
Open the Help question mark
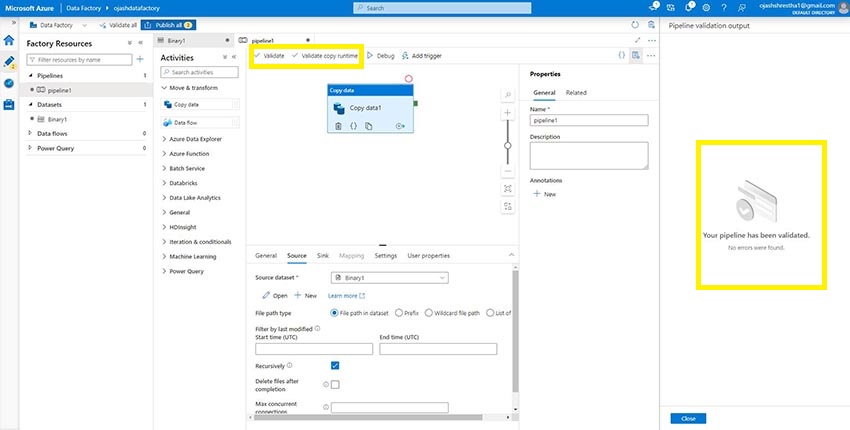(724, 8)
